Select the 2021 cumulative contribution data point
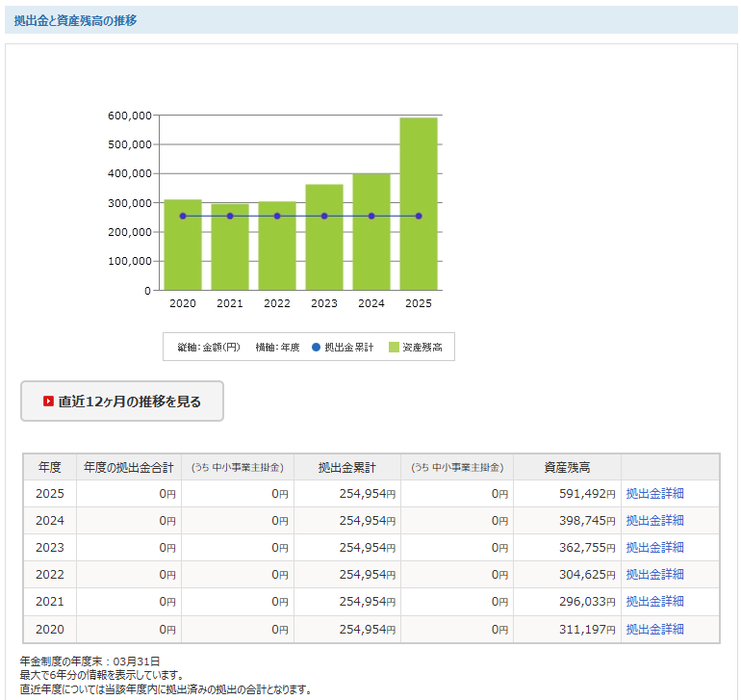Image resolution: width=741 pixels, height=700 pixels. (230, 216)
